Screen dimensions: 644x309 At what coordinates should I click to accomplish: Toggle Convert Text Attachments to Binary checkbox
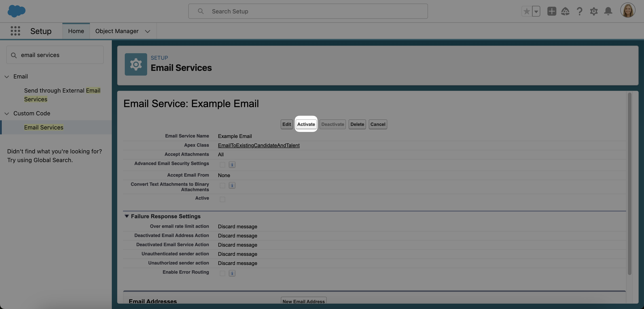tap(222, 185)
